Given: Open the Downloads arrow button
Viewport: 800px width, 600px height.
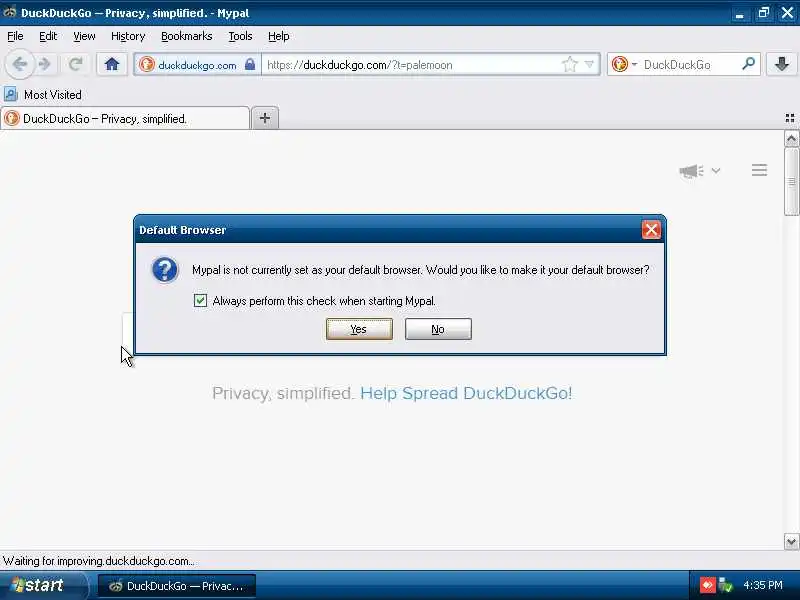Looking at the screenshot, I should [781, 64].
